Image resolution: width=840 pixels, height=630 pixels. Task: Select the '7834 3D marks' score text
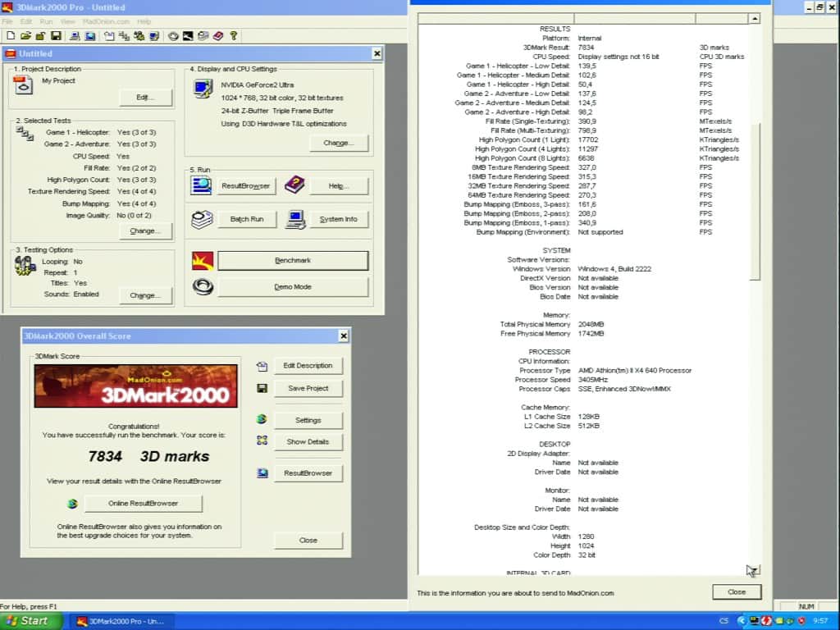148,456
